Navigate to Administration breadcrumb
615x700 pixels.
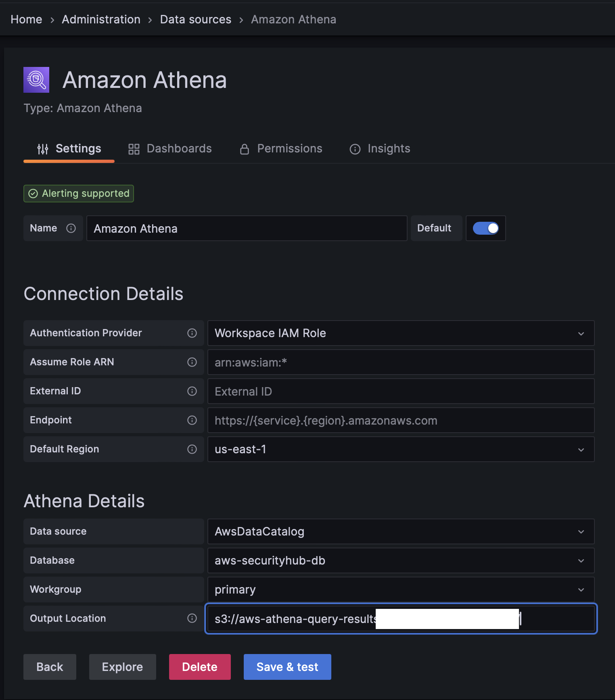coord(101,19)
